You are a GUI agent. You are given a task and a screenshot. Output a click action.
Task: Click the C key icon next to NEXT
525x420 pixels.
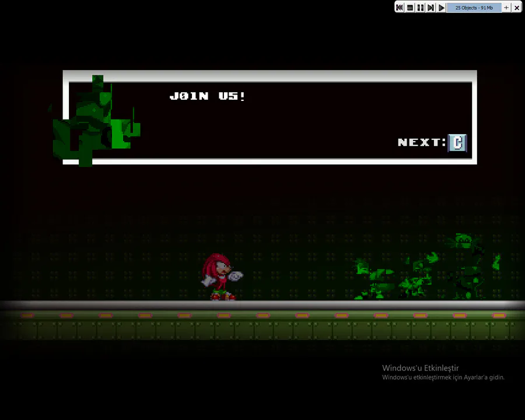457,143
